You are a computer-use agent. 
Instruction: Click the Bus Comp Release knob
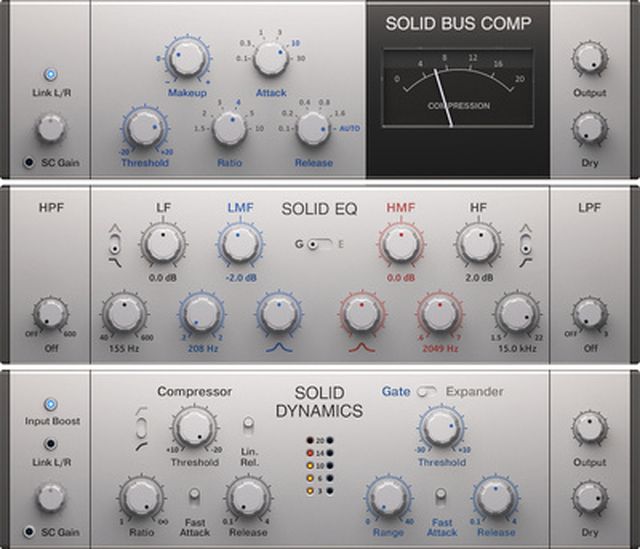coord(313,128)
